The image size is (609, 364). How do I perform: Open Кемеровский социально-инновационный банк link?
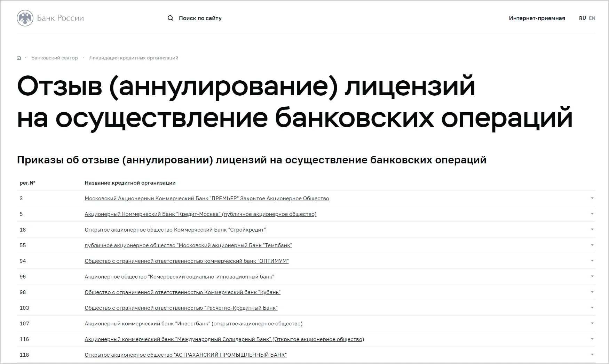click(179, 277)
